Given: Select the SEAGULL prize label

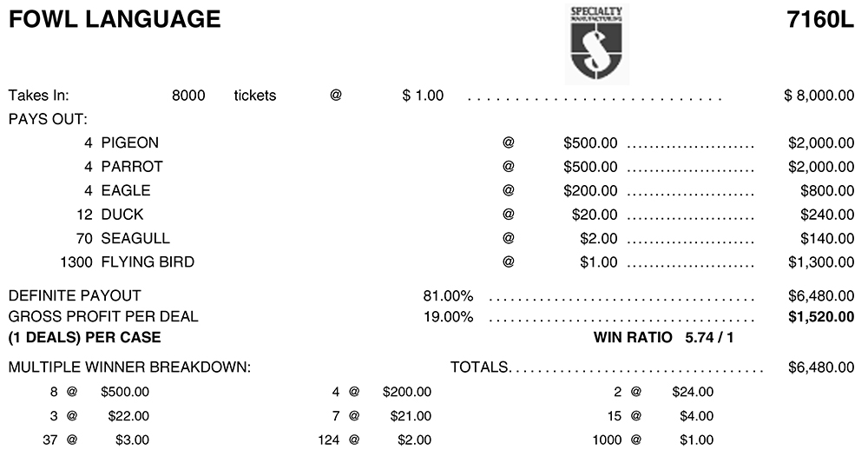Looking at the screenshot, I should tap(135, 238).
